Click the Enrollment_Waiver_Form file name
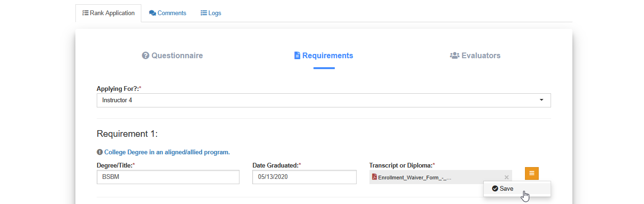The width and height of the screenshot is (644, 204). coord(415,177)
